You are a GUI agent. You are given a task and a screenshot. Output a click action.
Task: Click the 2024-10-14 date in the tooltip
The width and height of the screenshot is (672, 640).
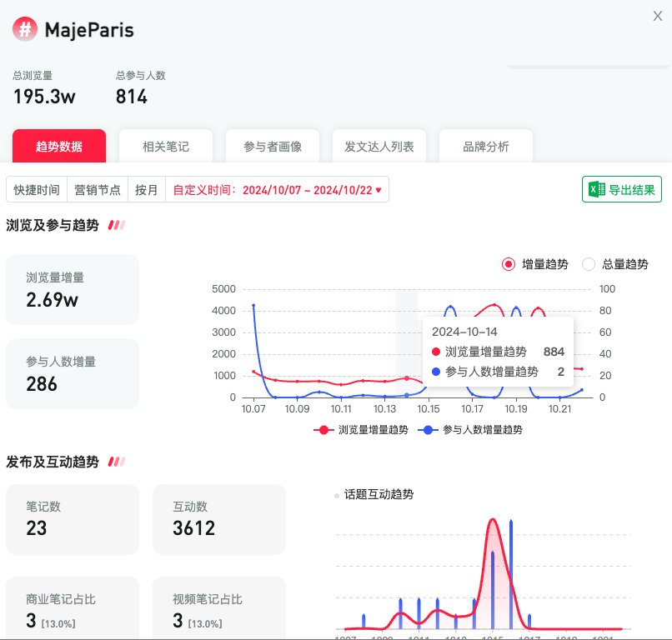click(464, 332)
